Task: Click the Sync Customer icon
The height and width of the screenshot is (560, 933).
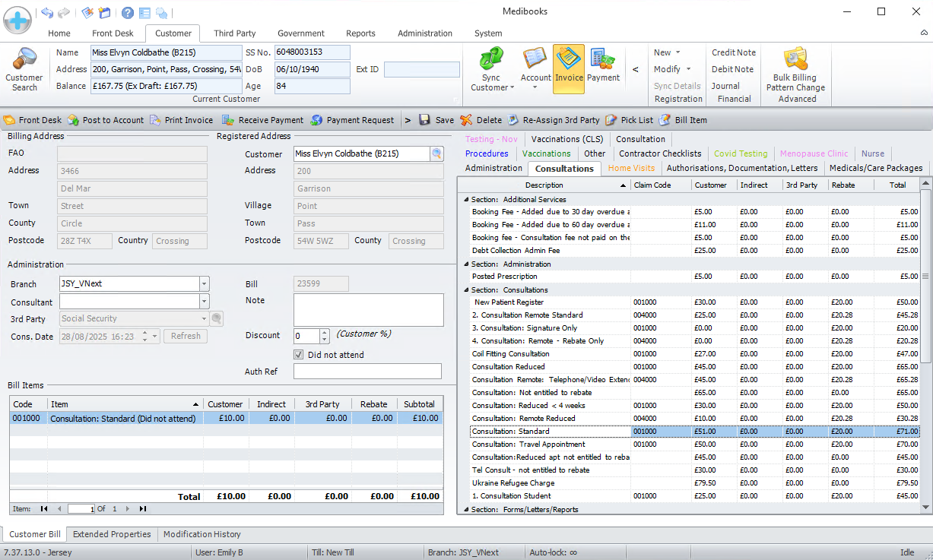Action: (x=491, y=59)
